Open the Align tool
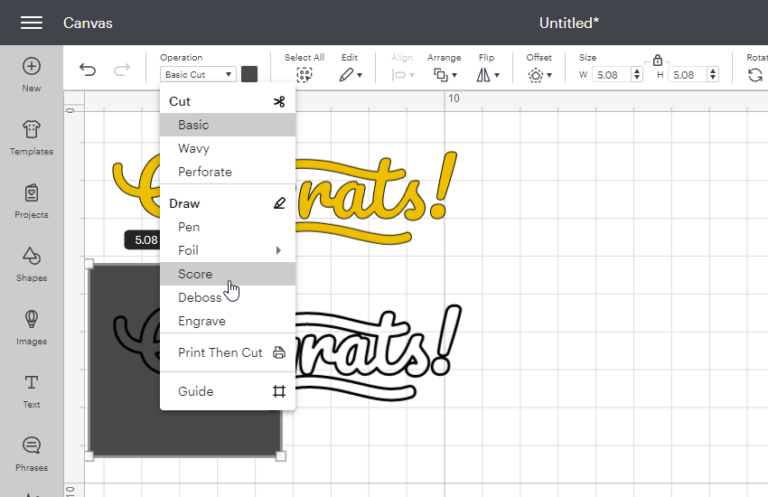The width and height of the screenshot is (768, 497). (x=403, y=75)
